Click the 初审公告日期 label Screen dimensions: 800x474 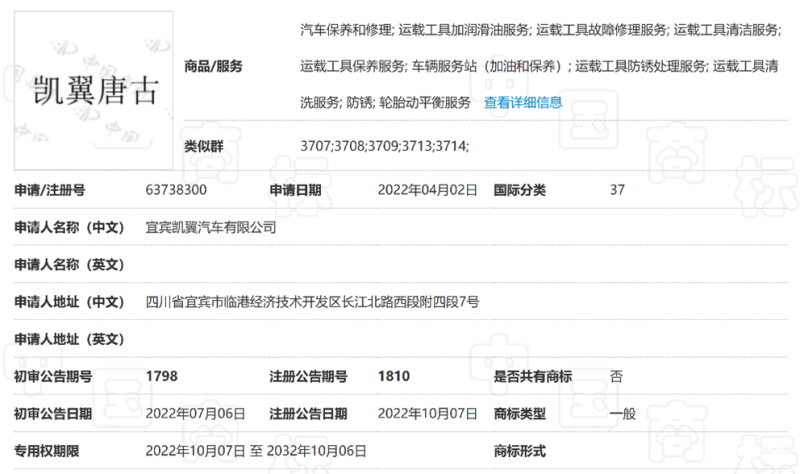tap(53, 414)
